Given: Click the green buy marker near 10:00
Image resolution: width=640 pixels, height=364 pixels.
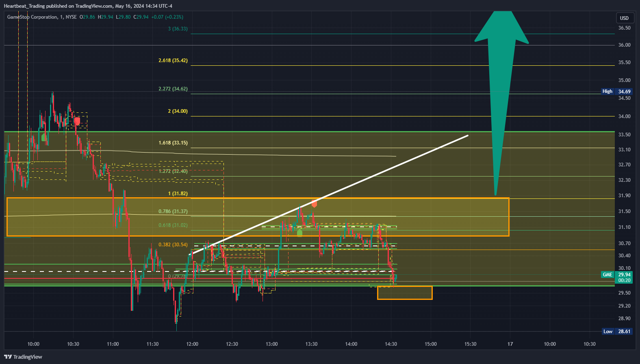Looking at the screenshot, I should 44,137.
